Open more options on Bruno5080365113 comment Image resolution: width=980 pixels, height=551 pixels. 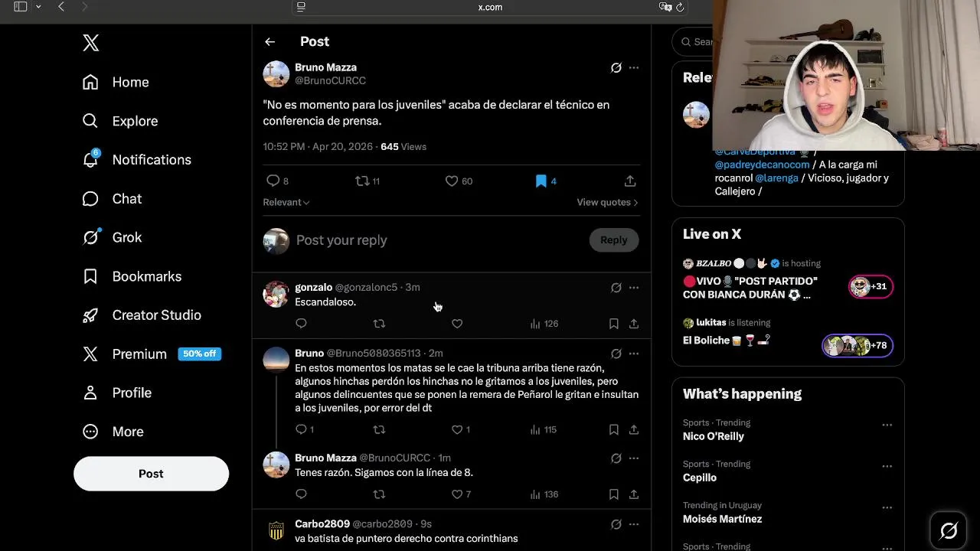[x=634, y=354]
